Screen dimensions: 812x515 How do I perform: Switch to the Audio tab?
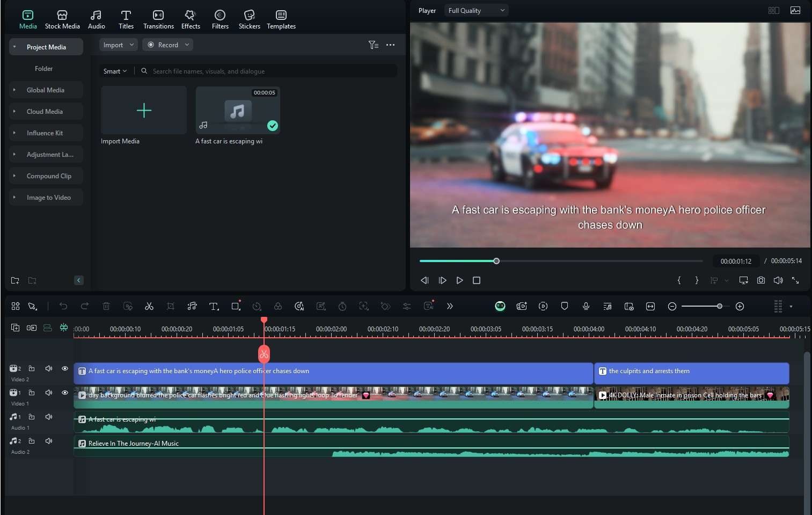tap(96, 19)
